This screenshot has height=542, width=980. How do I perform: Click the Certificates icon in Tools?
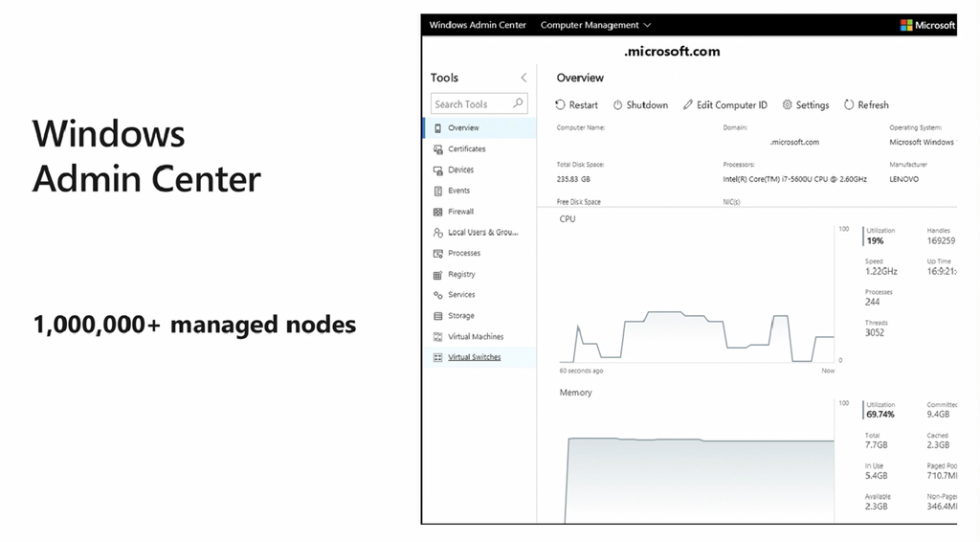tap(437, 149)
